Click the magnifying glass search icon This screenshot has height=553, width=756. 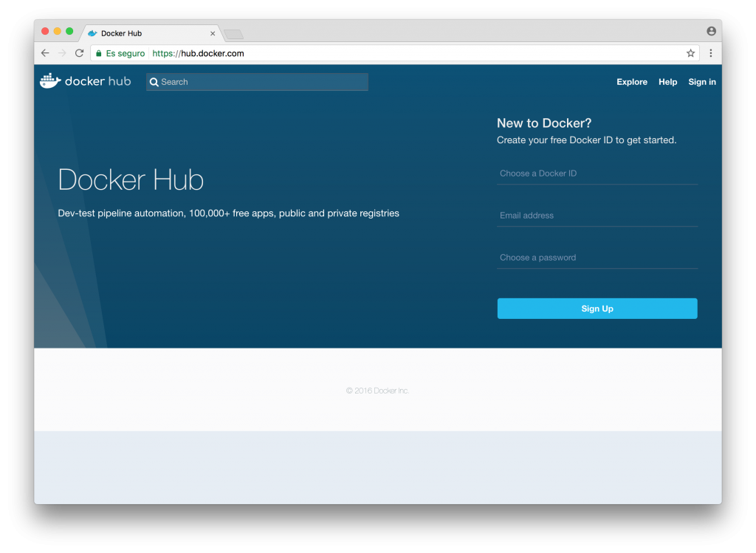point(154,82)
